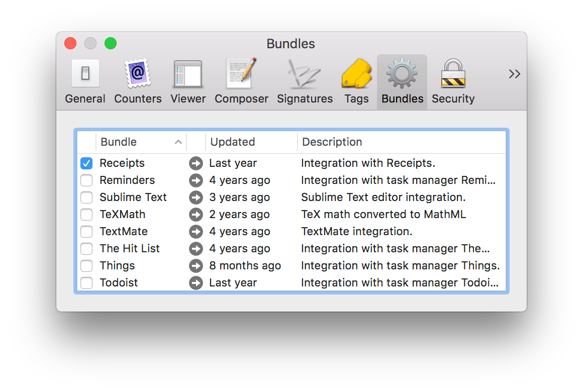Disable the Receipts bundle checkbox
Image resolution: width=583 pixels, height=392 pixels.
[x=86, y=163]
